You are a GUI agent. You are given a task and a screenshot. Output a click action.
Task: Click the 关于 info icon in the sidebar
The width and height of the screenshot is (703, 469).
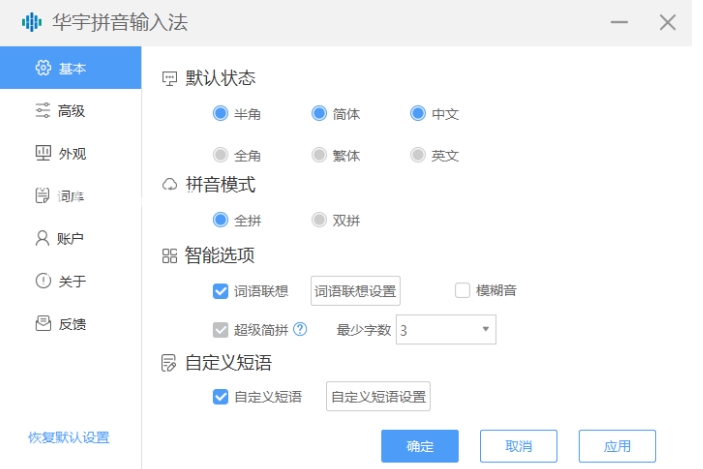point(43,281)
